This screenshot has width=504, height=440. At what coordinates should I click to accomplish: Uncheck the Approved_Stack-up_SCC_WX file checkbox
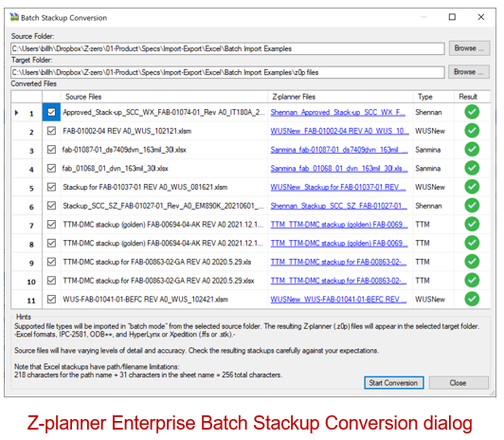[x=51, y=112]
